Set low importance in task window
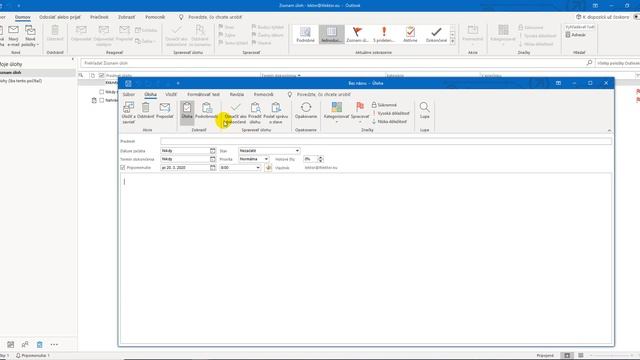Viewport: 640px width, 360px height. point(389,121)
